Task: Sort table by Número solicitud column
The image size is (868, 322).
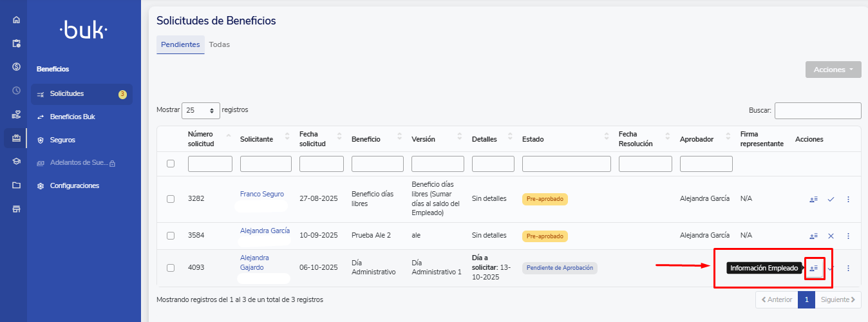Action: tap(208, 138)
